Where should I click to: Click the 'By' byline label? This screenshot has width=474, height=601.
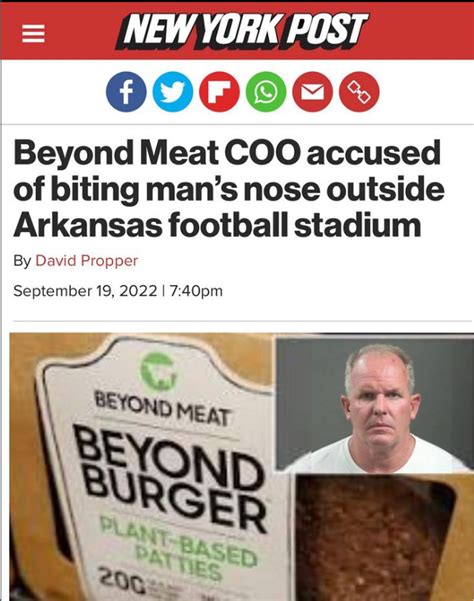22,261
